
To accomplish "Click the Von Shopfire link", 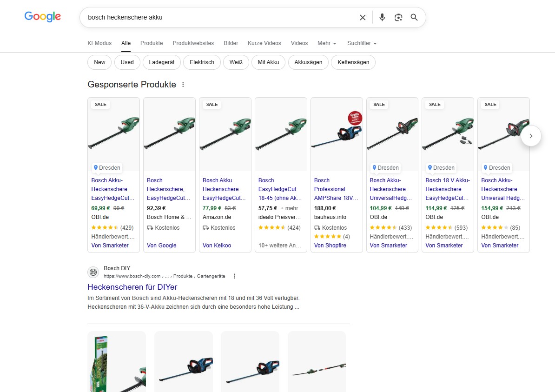I will (330, 246).
